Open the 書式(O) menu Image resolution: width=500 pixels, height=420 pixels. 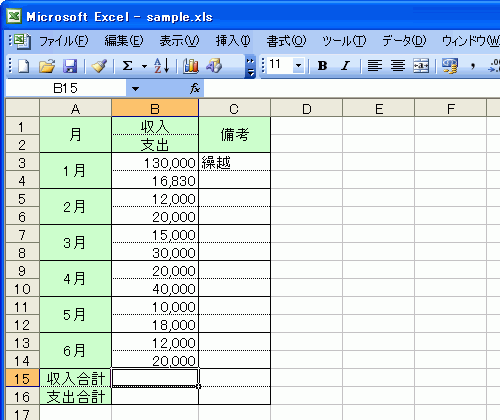[286, 41]
